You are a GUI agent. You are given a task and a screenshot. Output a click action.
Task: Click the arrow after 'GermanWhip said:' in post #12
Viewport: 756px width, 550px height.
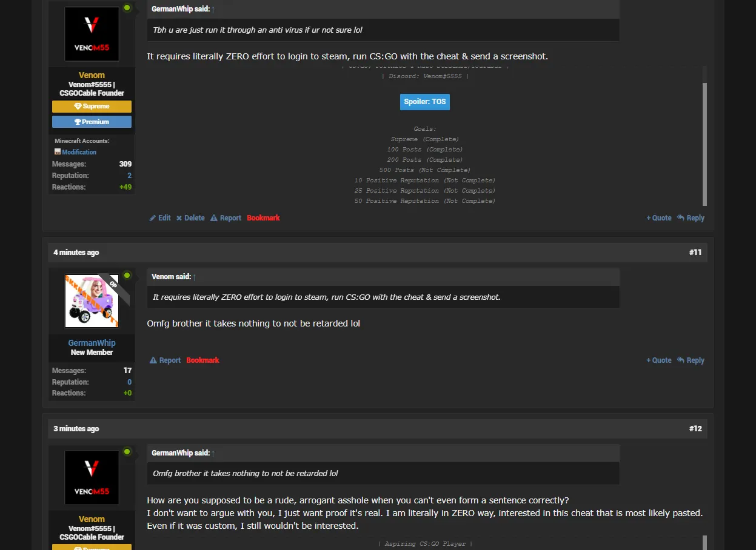click(213, 453)
